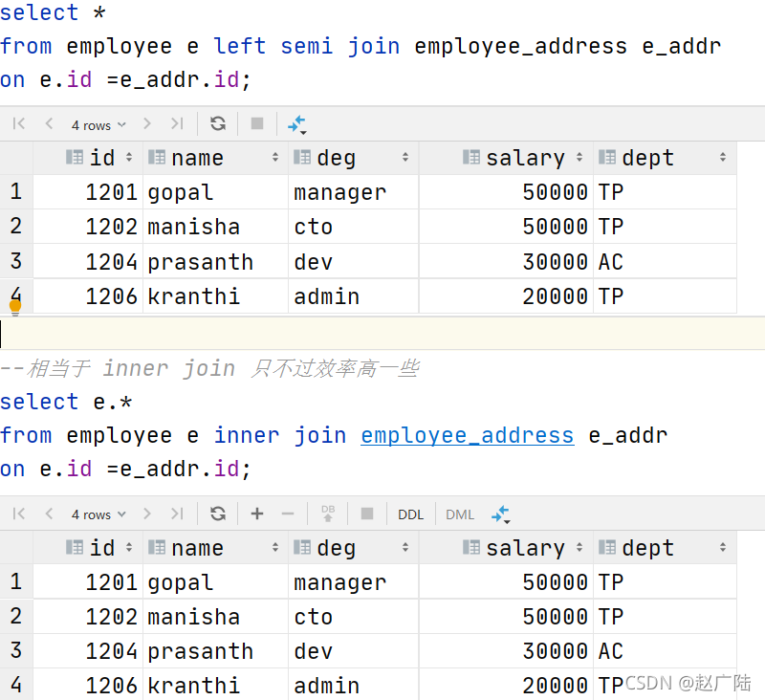Select cell 'kranthi' in upper grid
Image resolution: width=765 pixels, height=700 pixels.
215,296
